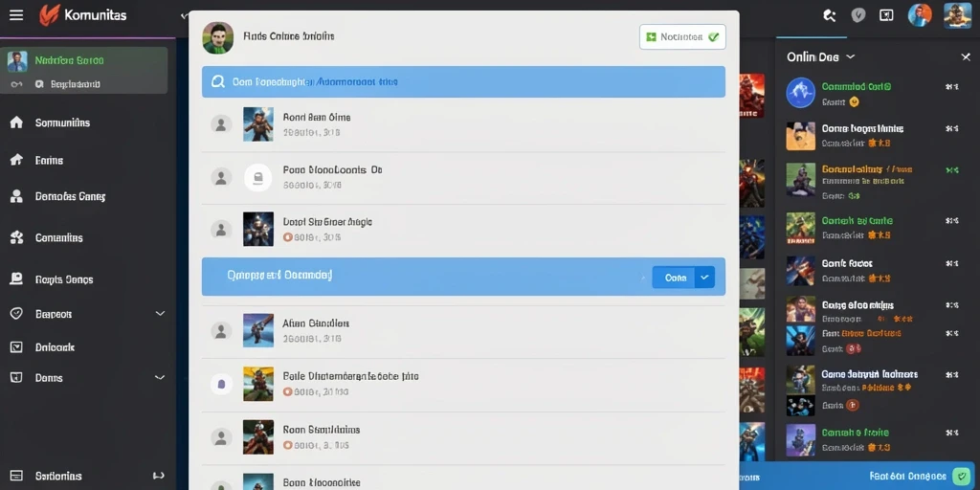Open Sationins at the sidebar bottom

click(x=58, y=476)
